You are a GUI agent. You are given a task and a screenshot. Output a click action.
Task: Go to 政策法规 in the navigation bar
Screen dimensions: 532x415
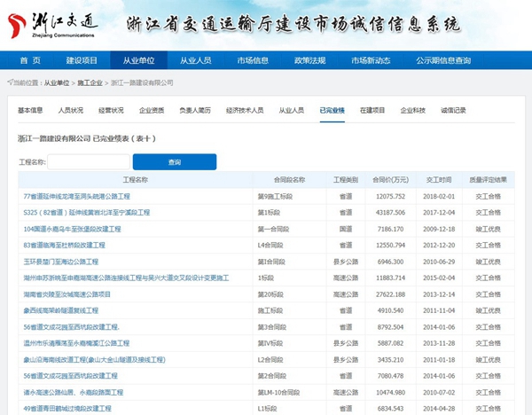click(x=310, y=60)
